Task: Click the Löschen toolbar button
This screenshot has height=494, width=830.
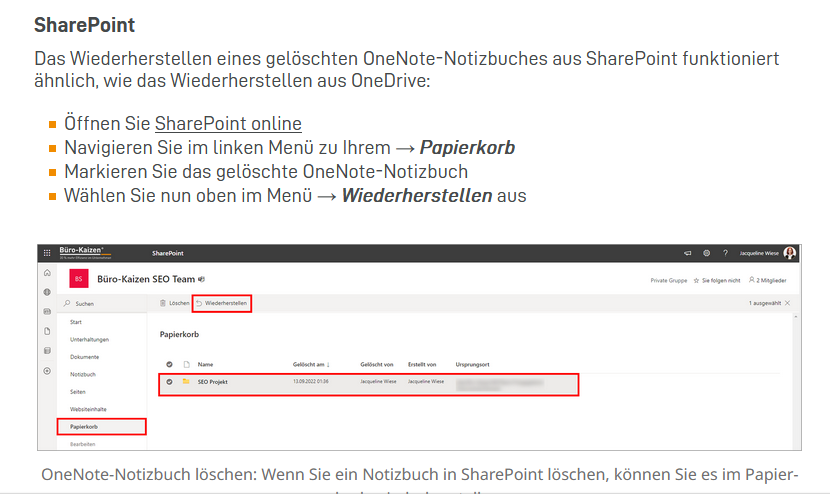Action: (174, 303)
